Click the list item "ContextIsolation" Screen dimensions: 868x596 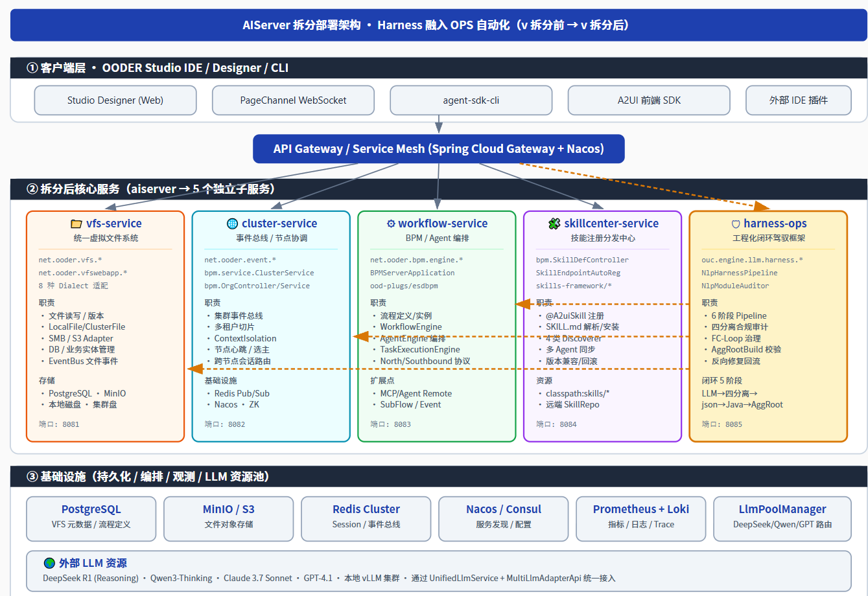245,338
